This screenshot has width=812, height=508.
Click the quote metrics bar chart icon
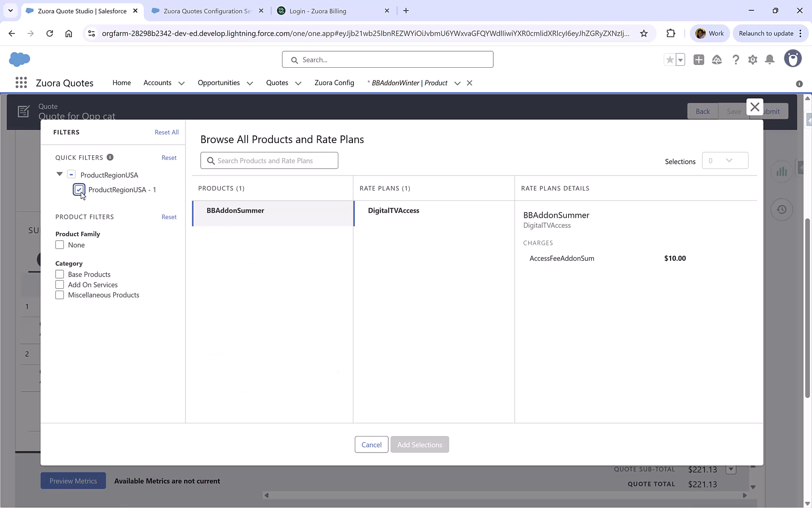781,171
